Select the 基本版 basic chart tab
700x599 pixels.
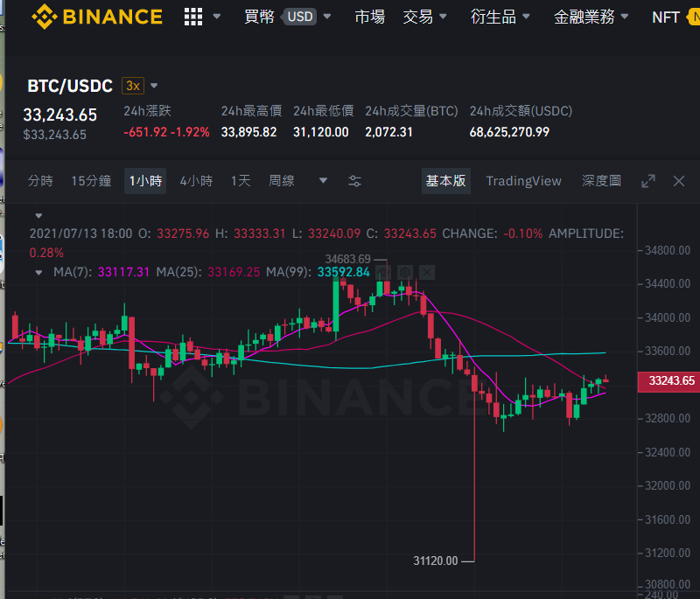click(446, 181)
